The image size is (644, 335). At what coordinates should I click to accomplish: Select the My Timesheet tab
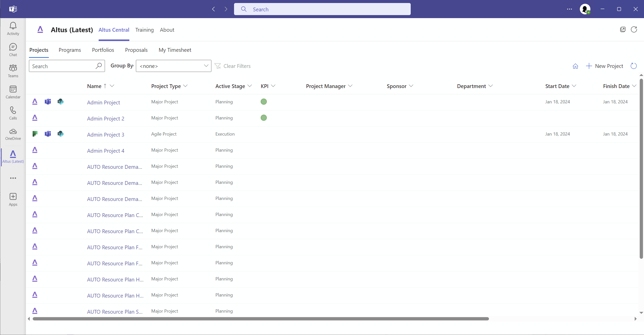(175, 50)
